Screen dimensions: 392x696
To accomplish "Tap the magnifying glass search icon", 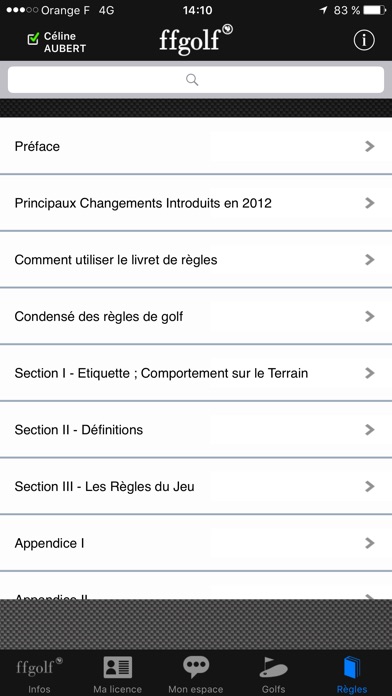I will click(192, 80).
